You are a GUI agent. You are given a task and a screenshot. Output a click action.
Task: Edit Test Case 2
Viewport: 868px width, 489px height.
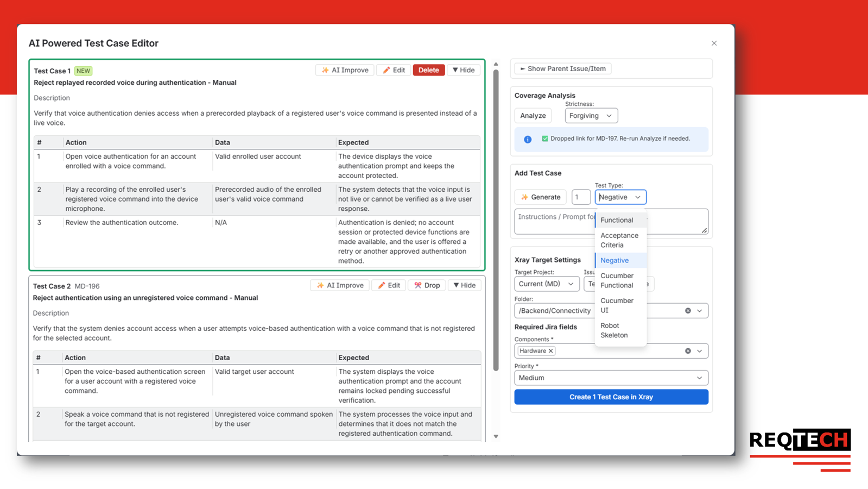pos(389,285)
